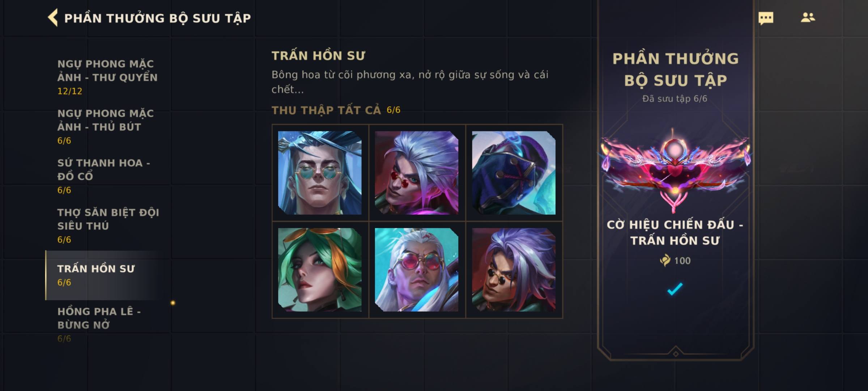Open the friends list icon
Screen dimensions: 868x391
808,17
